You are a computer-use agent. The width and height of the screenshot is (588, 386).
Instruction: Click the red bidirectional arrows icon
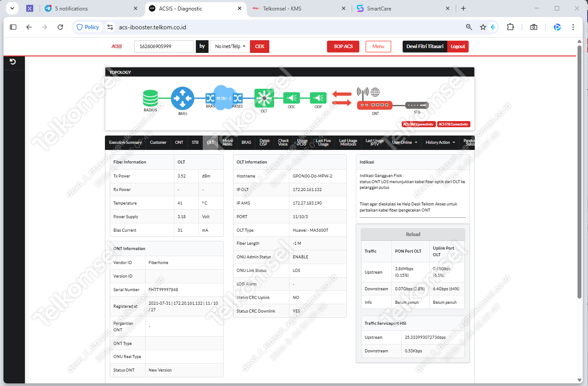[341, 98]
